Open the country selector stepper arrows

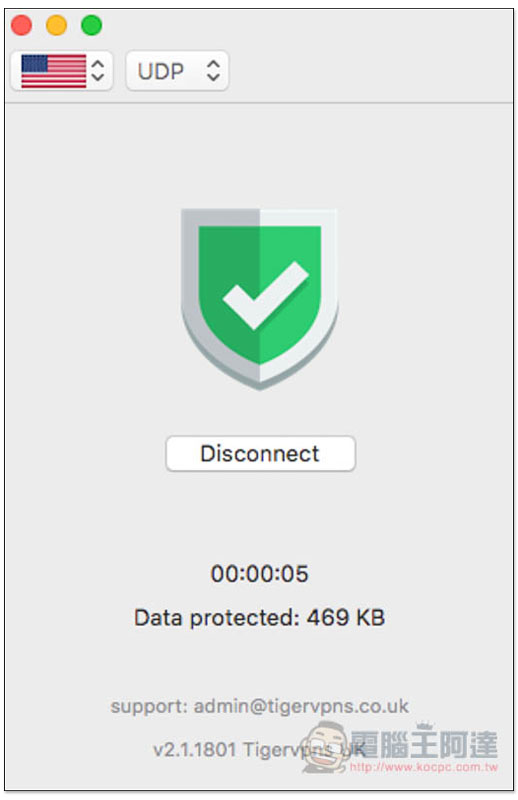click(97, 71)
